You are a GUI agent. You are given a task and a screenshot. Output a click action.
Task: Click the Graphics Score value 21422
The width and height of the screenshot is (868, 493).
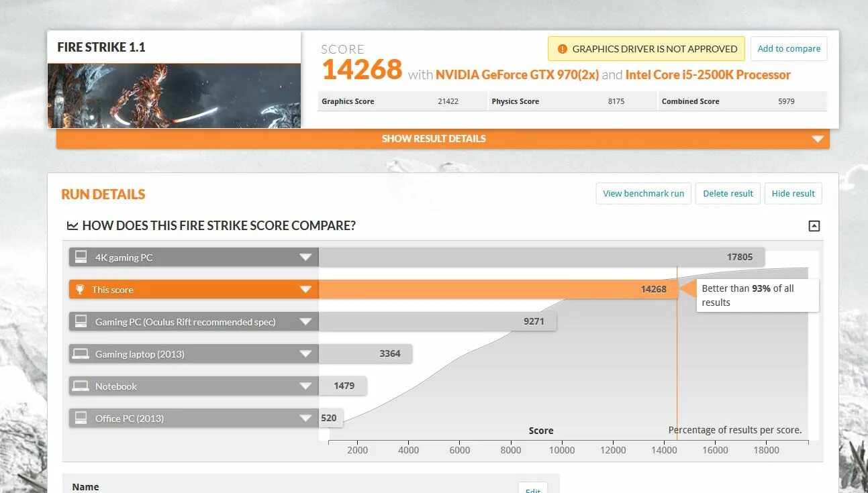(448, 101)
